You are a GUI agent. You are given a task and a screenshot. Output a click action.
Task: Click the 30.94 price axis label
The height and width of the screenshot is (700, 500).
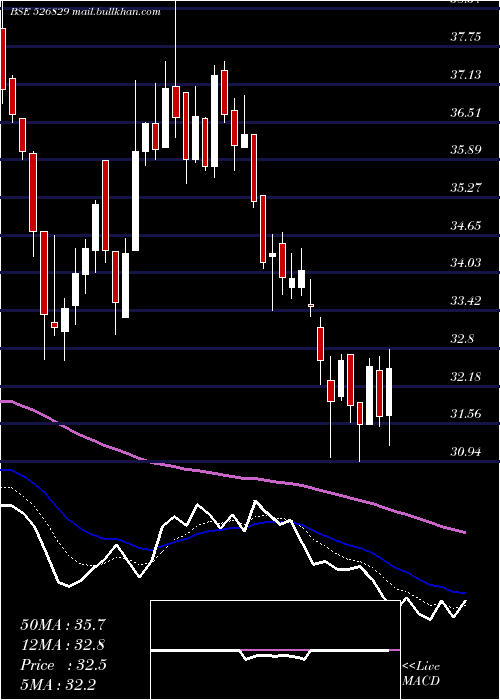coord(466,452)
